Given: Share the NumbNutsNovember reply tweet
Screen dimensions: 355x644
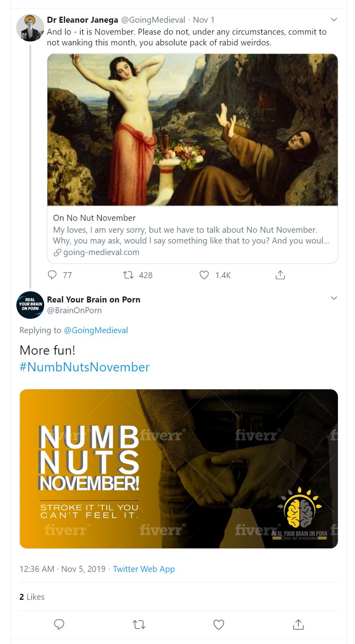Looking at the screenshot, I should point(298,624).
